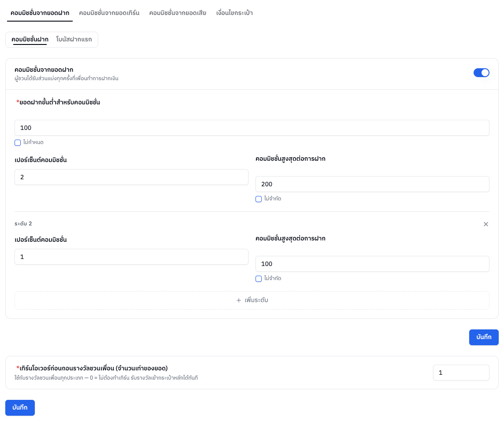The height and width of the screenshot is (421, 504).
Task: Check the ไม่กำหนด checkbox
Action: point(18,142)
